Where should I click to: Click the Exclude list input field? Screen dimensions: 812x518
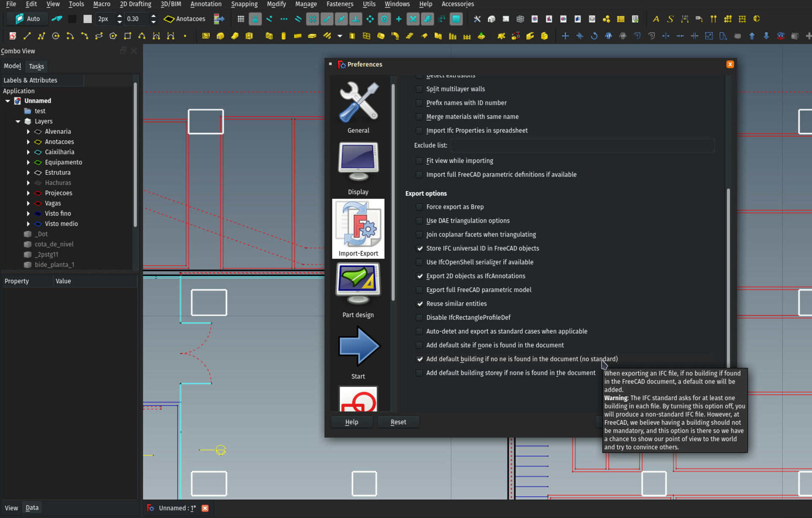point(582,145)
